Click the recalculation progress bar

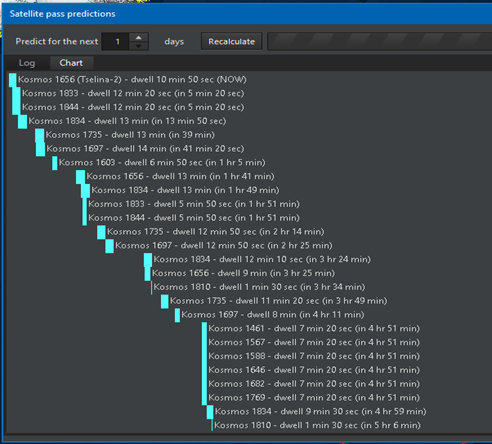[379, 41]
